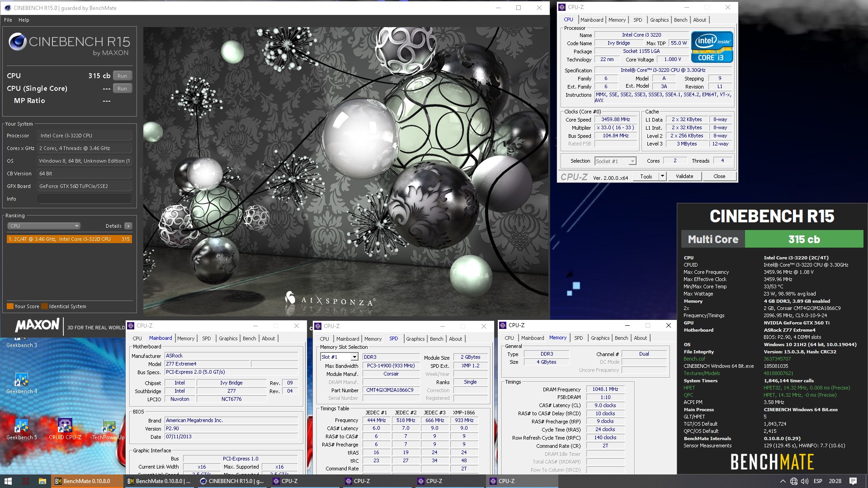Click the title icon of CPU-Z showing the Mainboard tab
868x488 pixels.
point(131,326)
